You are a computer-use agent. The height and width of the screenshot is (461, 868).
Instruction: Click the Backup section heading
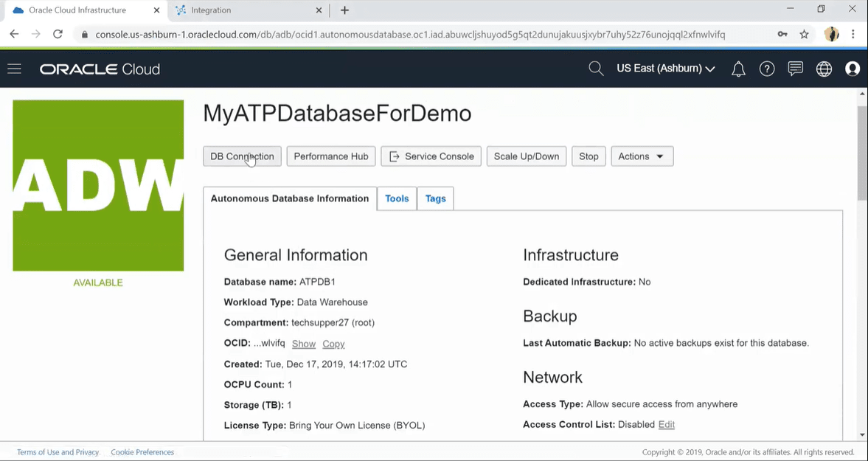point(549,316)
